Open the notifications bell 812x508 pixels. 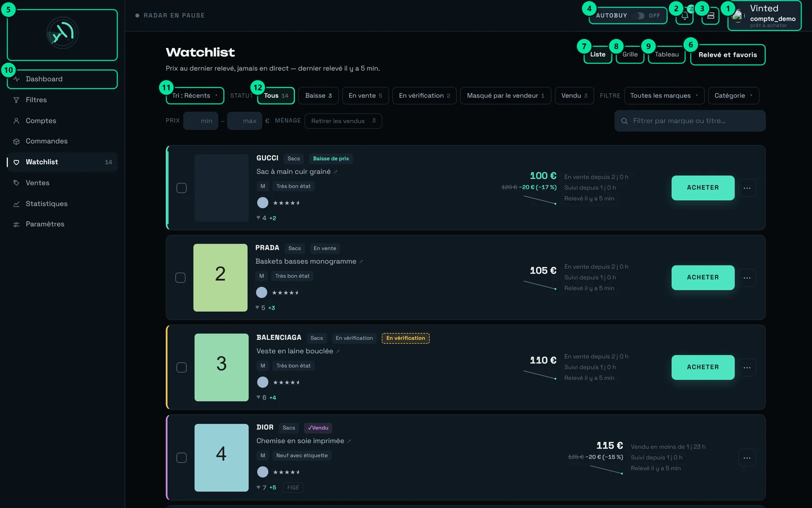tap(685, 16)
